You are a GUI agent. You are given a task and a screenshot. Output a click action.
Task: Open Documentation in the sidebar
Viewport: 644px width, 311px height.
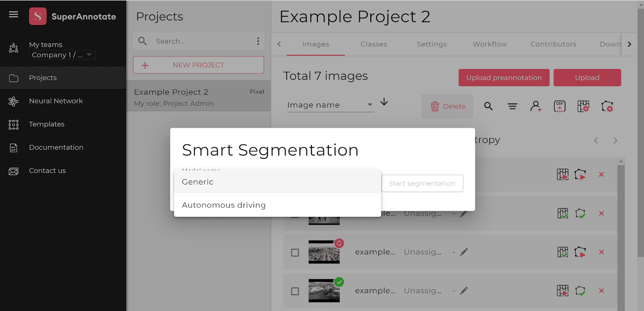pos(63,148)
